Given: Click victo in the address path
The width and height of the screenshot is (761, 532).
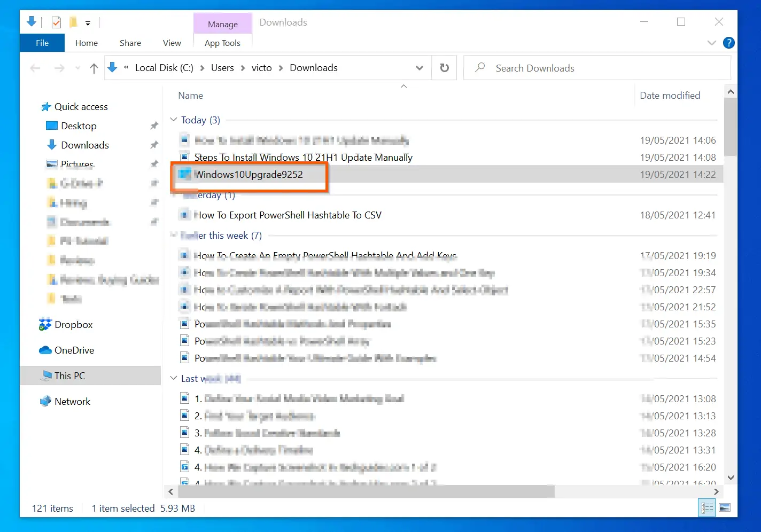Looking at the screenshot, I should pyautogui.click(x=262, y=68).
